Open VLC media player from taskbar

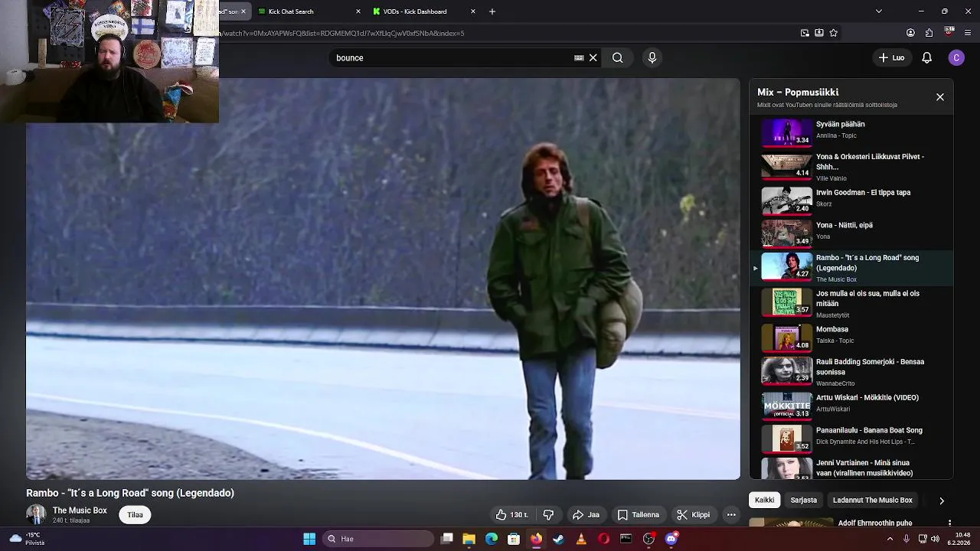click(x=581, y=539)
